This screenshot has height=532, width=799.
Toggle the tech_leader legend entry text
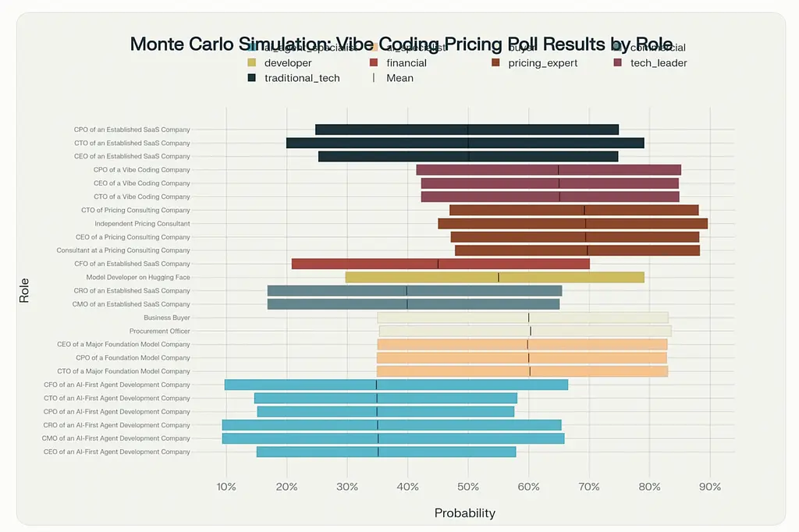click(659, 63)
